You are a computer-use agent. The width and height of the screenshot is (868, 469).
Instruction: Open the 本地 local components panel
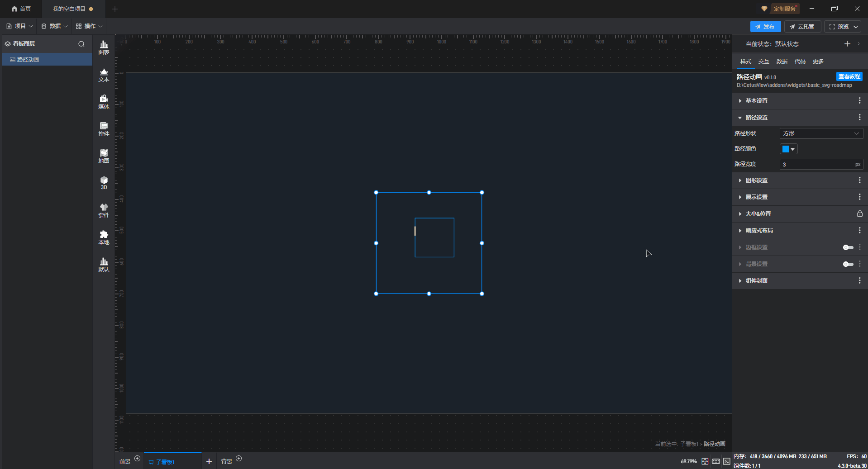pyautogui.click(x=104, y=237)
